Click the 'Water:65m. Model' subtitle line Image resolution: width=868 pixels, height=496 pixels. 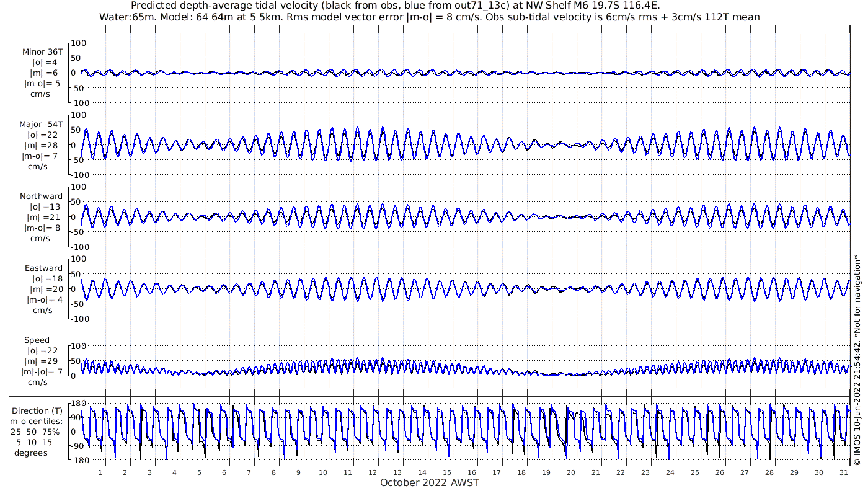click(429, 17)
